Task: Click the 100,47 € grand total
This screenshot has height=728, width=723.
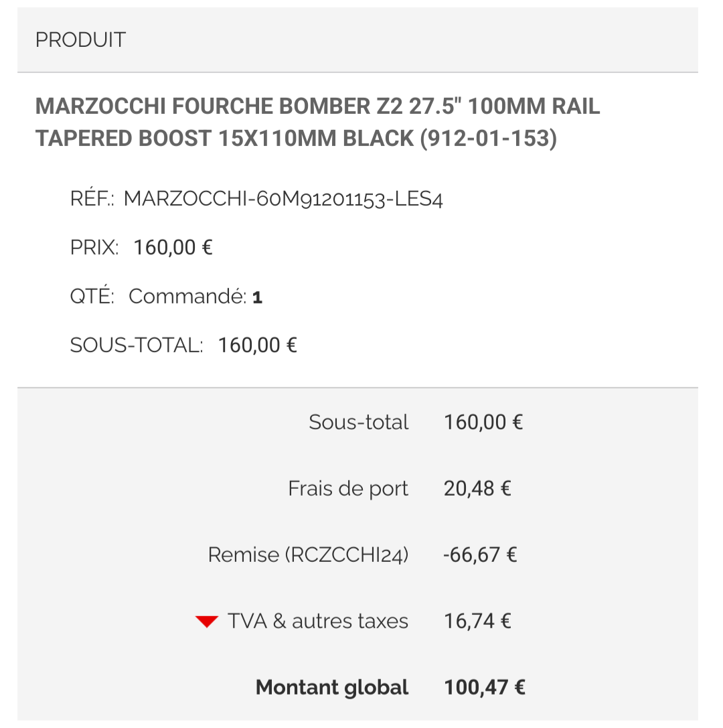Action: click(x=484, y=688)
